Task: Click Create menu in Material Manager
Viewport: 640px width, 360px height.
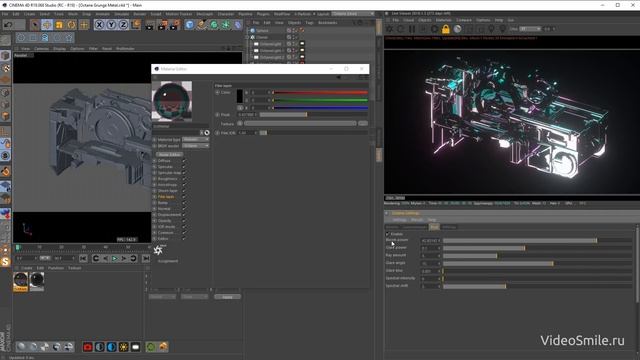Action: [27, 268]
